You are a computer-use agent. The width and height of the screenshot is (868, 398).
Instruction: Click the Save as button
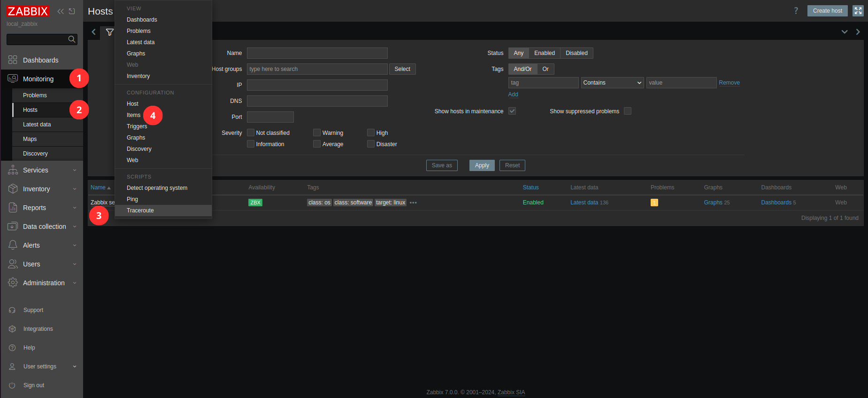pyautogui.click(x=442, y=165)
